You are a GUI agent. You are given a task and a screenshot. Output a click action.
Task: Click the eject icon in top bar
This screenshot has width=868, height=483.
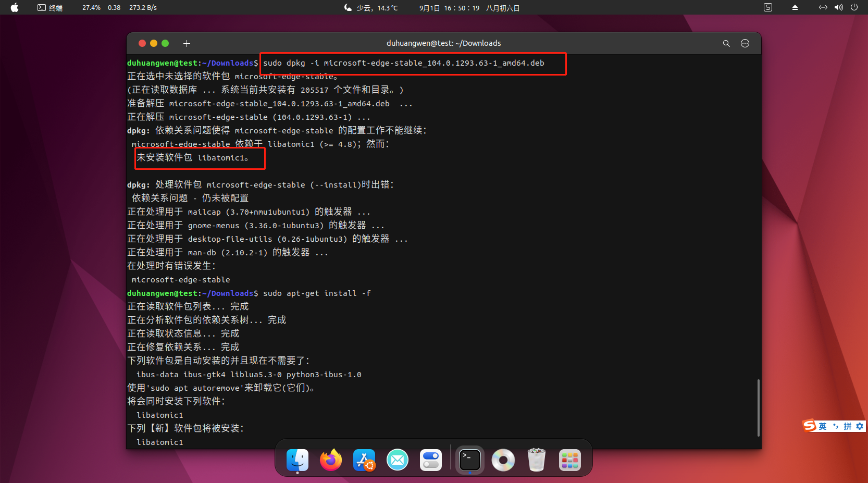tap(795, 7)
